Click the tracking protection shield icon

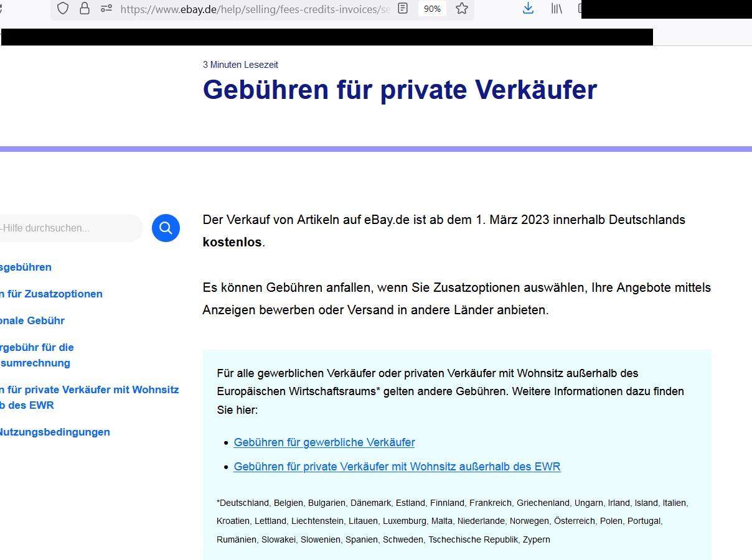coord(62,9)
